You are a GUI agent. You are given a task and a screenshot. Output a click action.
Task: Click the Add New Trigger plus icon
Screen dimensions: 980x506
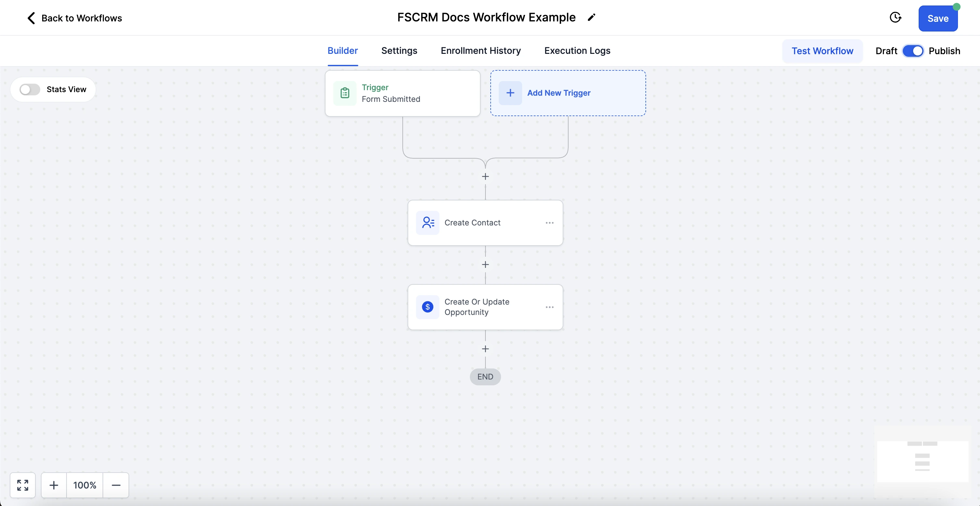511,93
